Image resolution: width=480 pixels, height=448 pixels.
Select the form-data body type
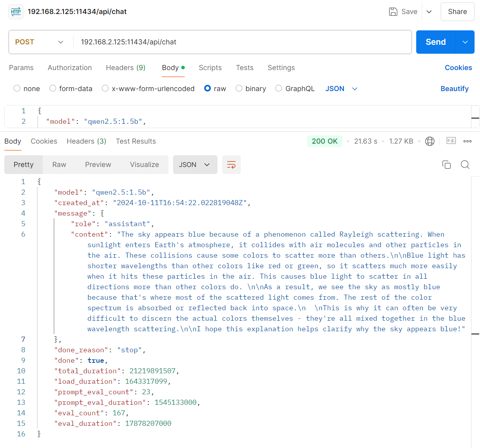pyautogui.click(x=53, y=89)
